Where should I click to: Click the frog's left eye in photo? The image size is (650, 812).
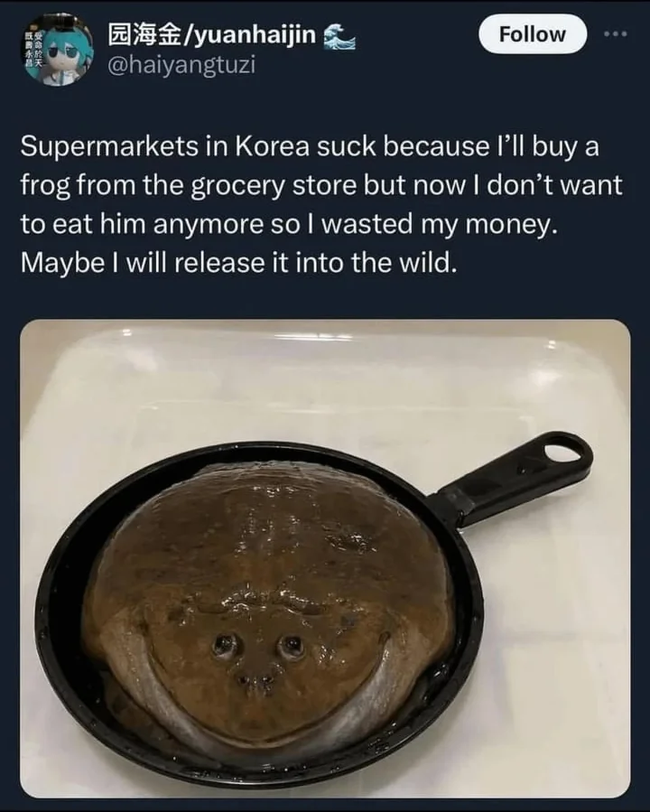(x=225, y=643)
